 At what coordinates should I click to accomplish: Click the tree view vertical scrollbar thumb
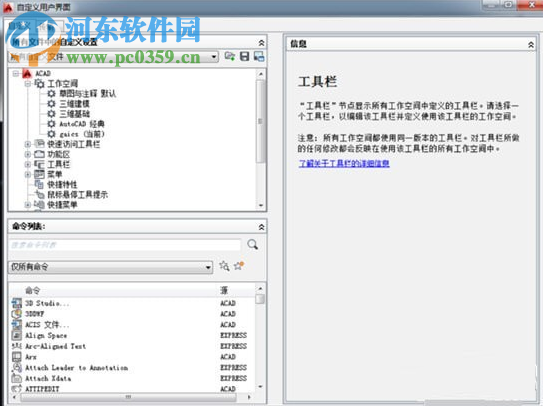[x=261, y=121]
